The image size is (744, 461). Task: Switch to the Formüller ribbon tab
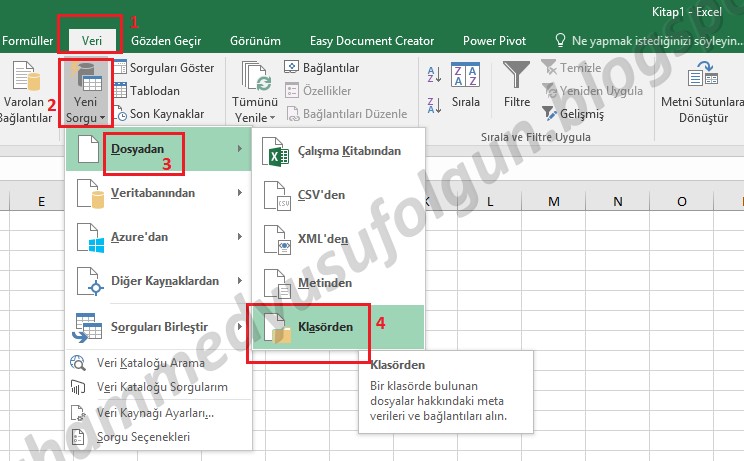click(27, 41)
